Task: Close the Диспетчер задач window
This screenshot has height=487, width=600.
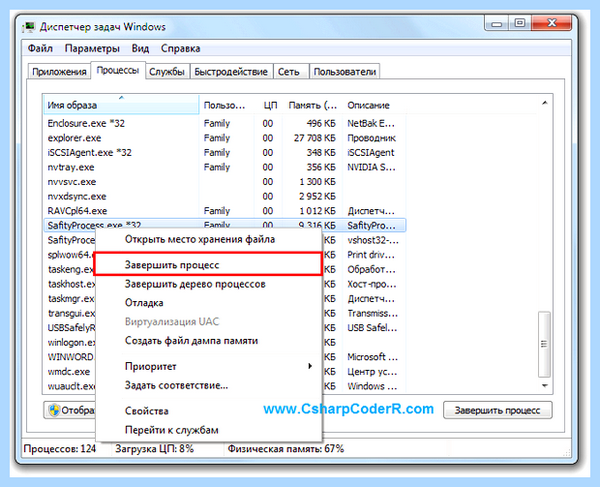Action: coord(551,23)
